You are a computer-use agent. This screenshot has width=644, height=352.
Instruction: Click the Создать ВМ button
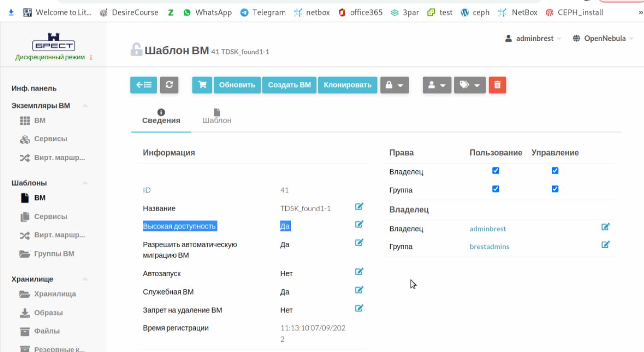(289, 85)
